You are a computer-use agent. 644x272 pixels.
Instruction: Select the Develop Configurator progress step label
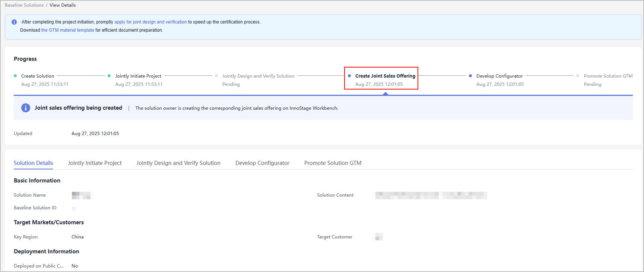pyautogui.click(x=499, y=76)
